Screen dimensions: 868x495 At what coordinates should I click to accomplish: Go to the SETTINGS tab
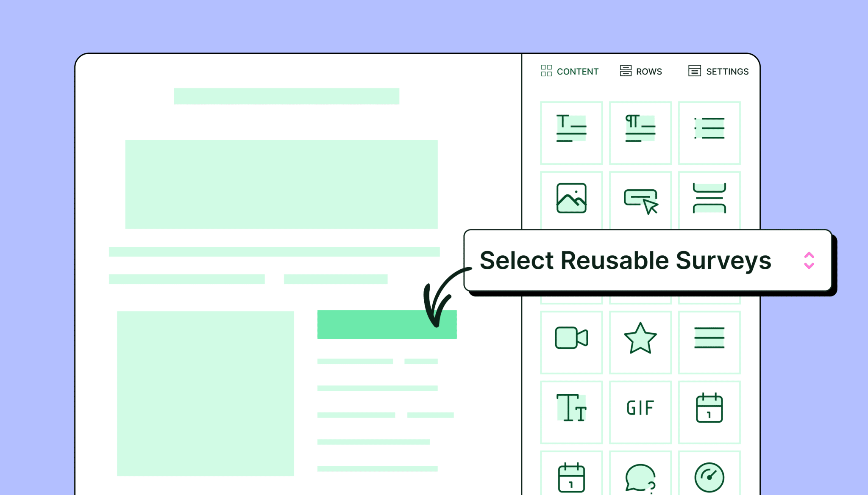click(718, 71)
